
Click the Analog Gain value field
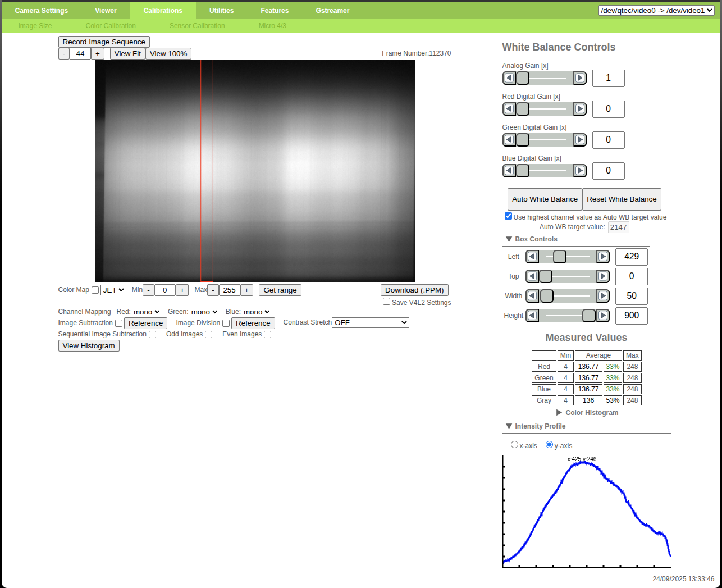pyautogui.click(x=608, y=78)
